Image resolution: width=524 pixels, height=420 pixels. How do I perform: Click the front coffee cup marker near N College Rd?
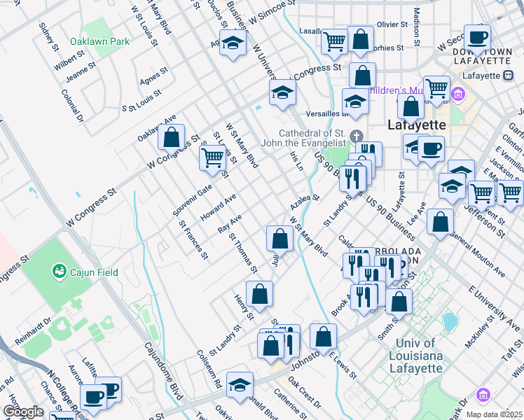tap(94, 398)
